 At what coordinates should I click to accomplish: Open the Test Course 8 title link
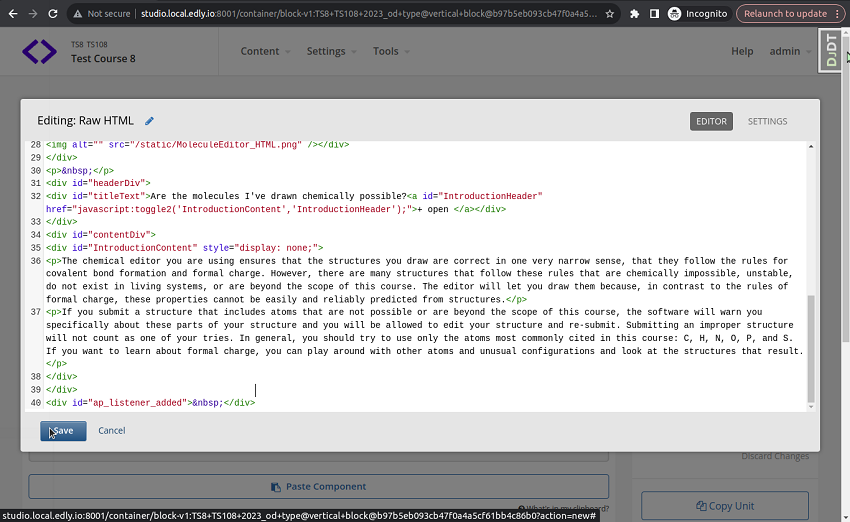tap(103, 59)
